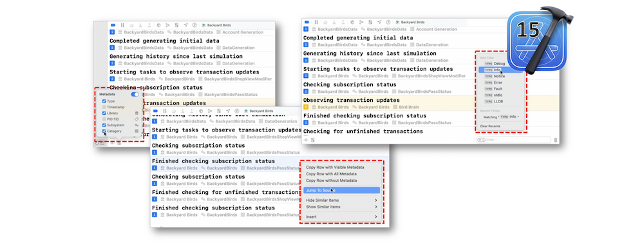Add TYPE Notice filter
644x243 pixels.
tap(500, 77)
